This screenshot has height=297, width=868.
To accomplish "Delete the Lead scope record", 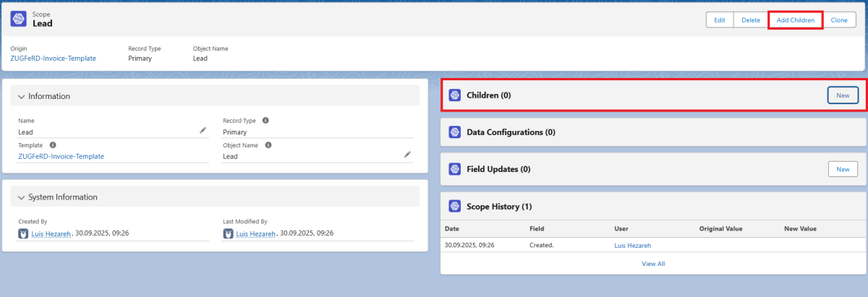I will (x=750, y=20).
